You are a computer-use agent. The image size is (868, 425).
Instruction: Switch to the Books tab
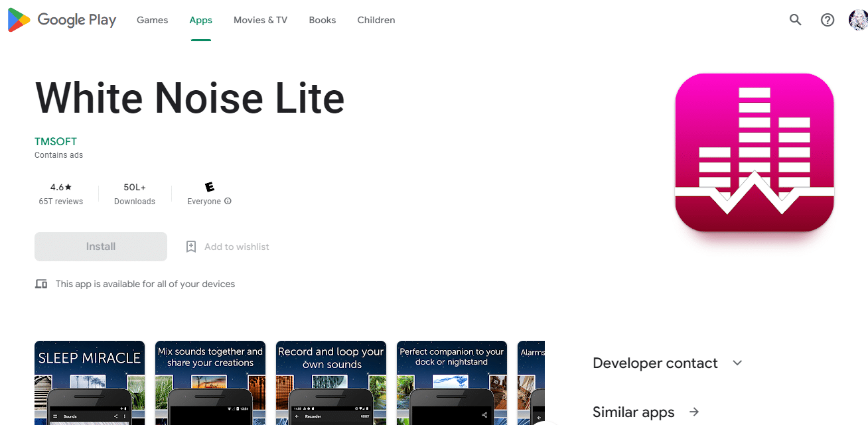(x=322, y=20)
